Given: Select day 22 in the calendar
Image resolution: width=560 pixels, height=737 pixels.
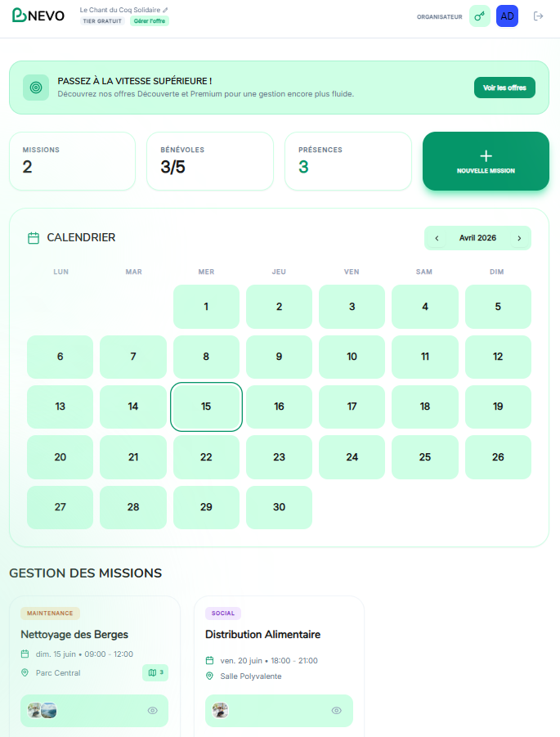Looking at the screenshot, I should point(206,457).
